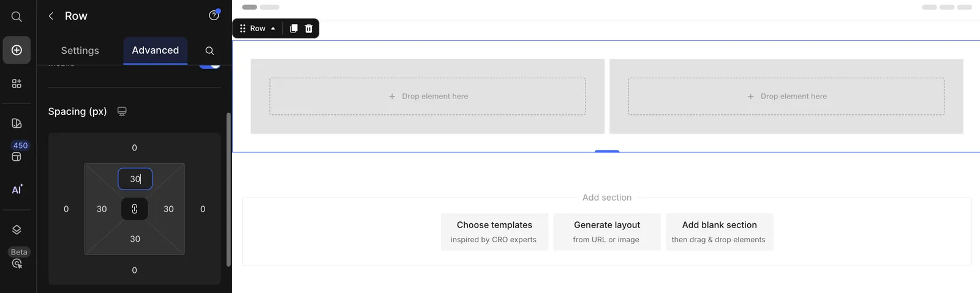Viewport: 980px width, 293px height.
Task: Open the apps grid icon in sidebar
Action: (x=17, y=83)
